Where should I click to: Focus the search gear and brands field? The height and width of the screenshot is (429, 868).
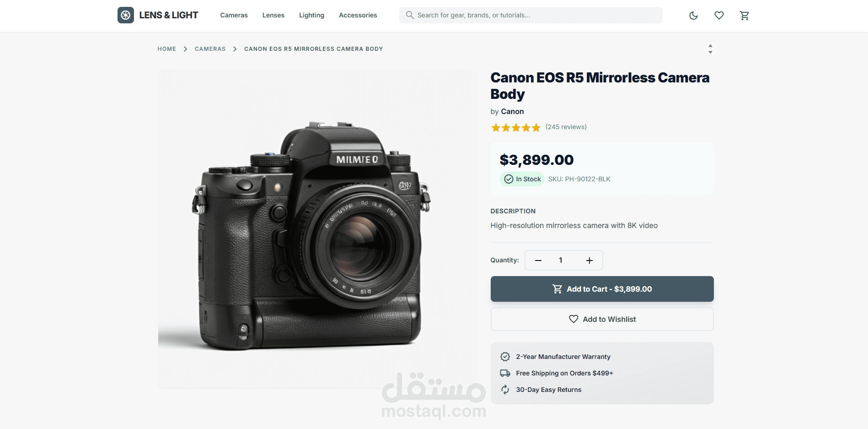pyautogui.click(x=530, y=15)
